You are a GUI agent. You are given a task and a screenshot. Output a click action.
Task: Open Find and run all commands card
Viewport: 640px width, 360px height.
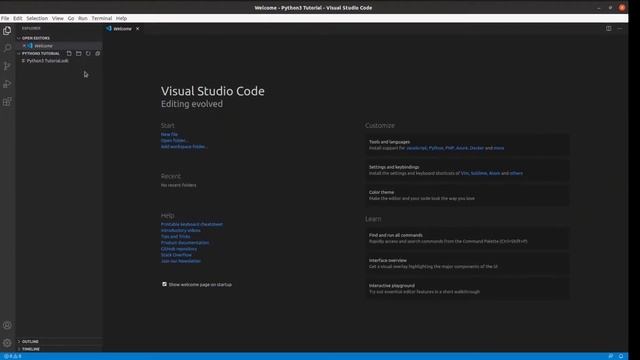[467, 238]
